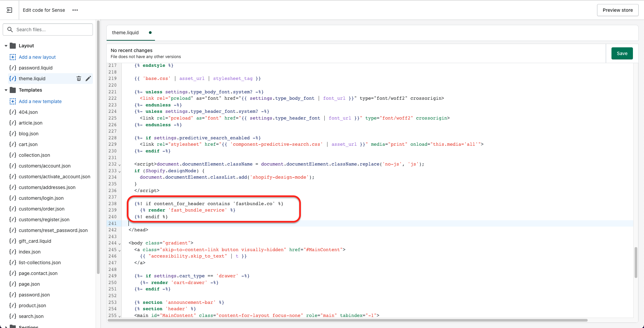Open collection.json template file

[34, 155]
